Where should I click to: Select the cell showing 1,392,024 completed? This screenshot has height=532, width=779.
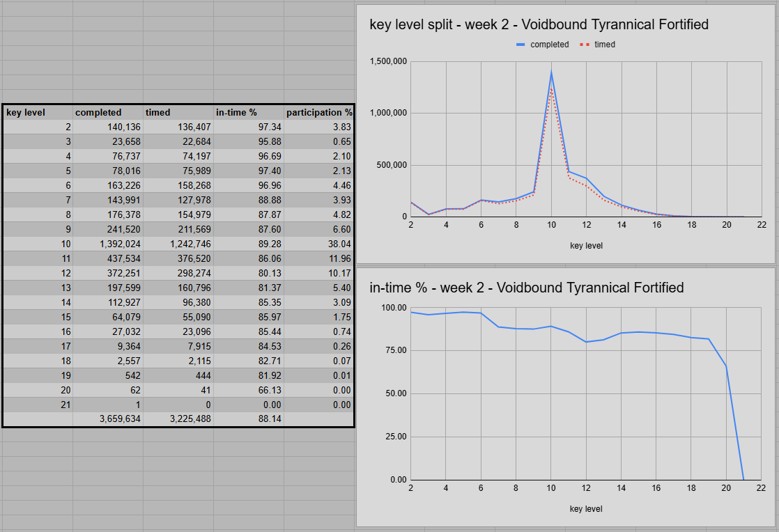pos(107,244)
